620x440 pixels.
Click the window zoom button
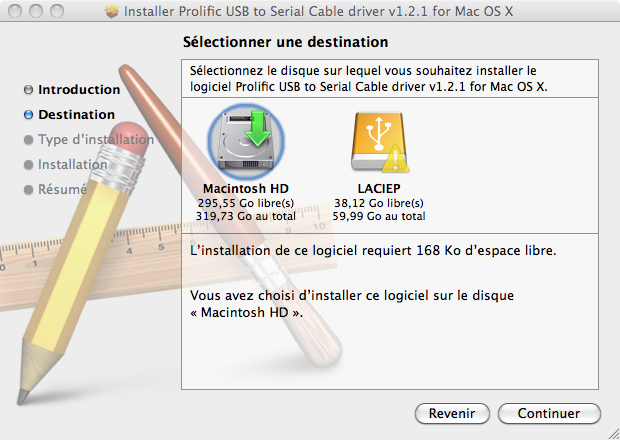(x=57, y=11)
